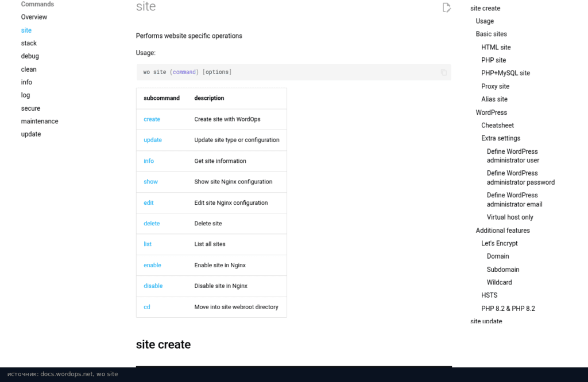Click the 'description' table header

[x=209, y=98]
